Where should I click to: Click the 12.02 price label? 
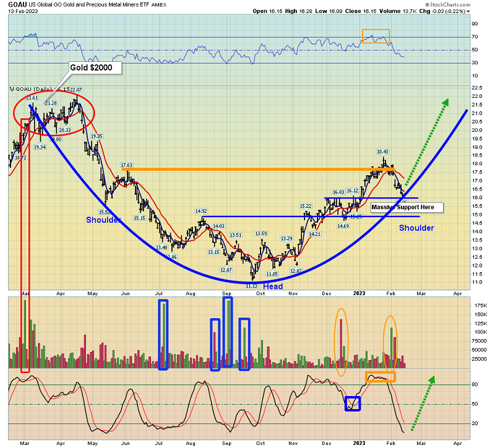click(296, 271)
